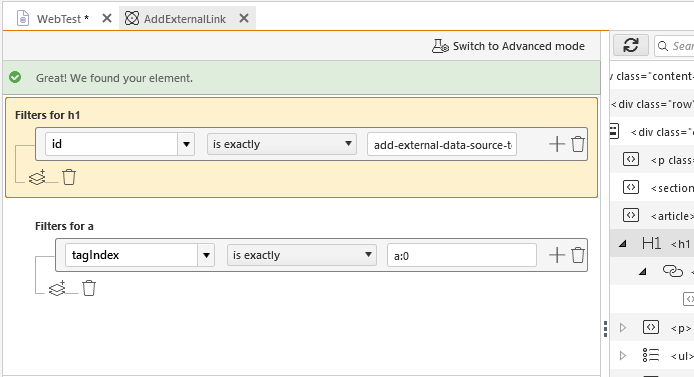Expand the <ul> node in DOM tree
694x377 pixels.
tap(623, 356)
